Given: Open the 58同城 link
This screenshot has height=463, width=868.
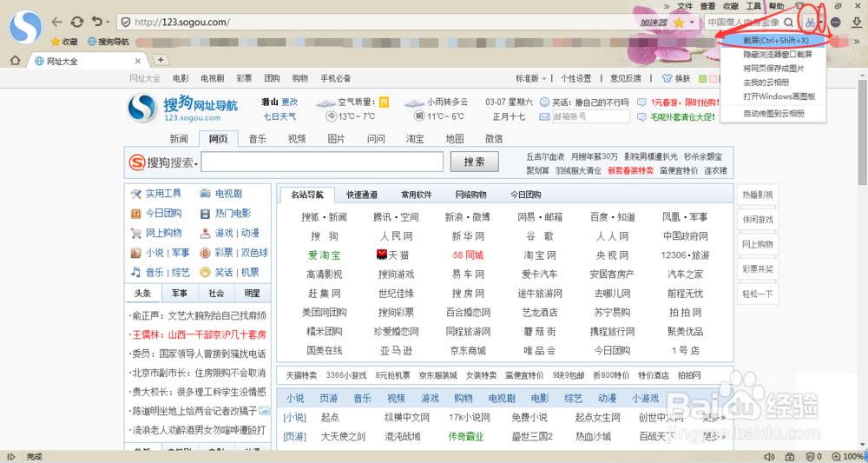Looking at the screenshot, I should point(469,255).
